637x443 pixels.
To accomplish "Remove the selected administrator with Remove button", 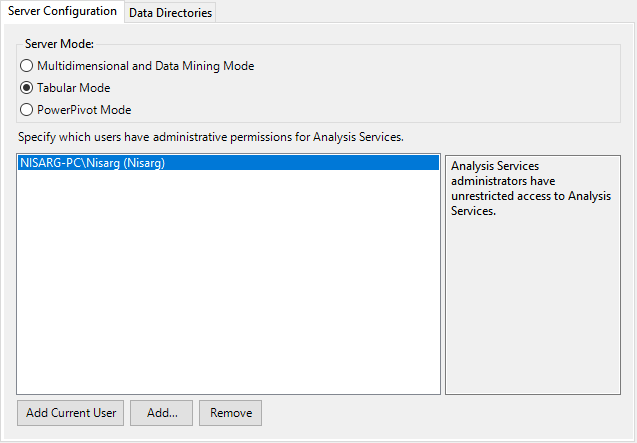I will tap(230, 412).
